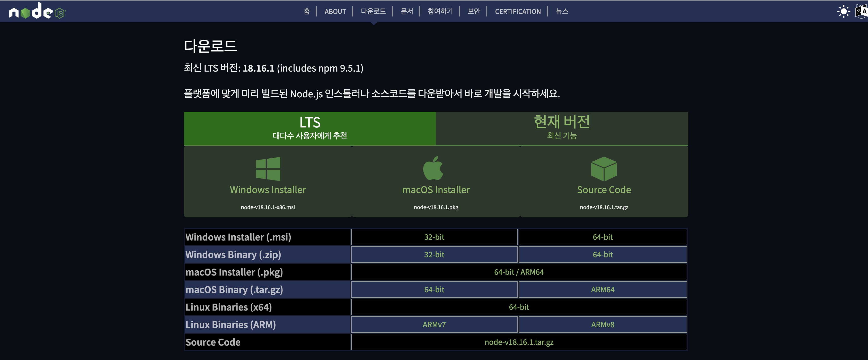Download Windows Installer msi 64-bit
Viewport: 868px width, 360px height.
[x=603, y=237]
